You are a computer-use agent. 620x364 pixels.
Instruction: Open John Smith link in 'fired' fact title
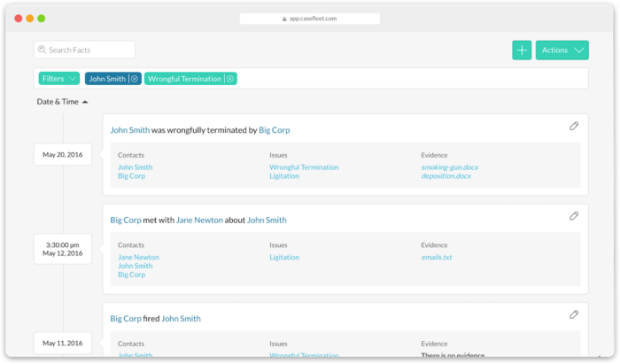pyautogui.click(x=181, y=319)
